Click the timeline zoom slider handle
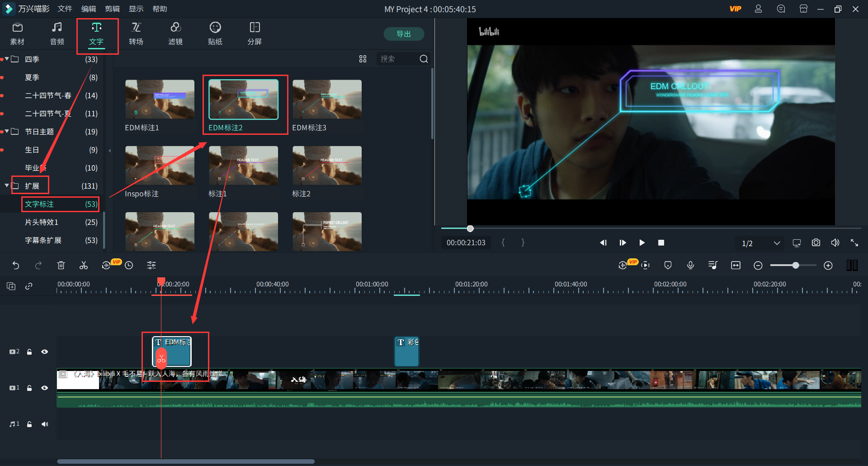The image size is (868, 466). (796, 266)
